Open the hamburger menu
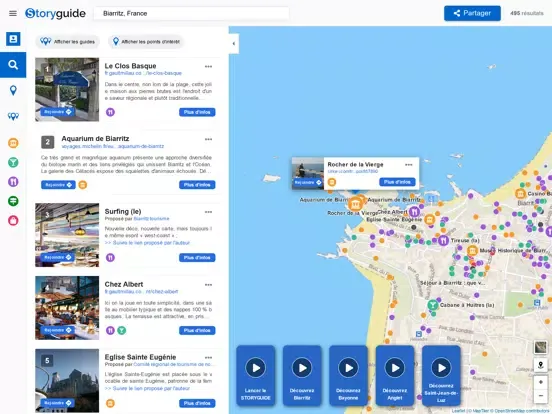Viewport: 552px width, 414px height. [x=13, y=13]
